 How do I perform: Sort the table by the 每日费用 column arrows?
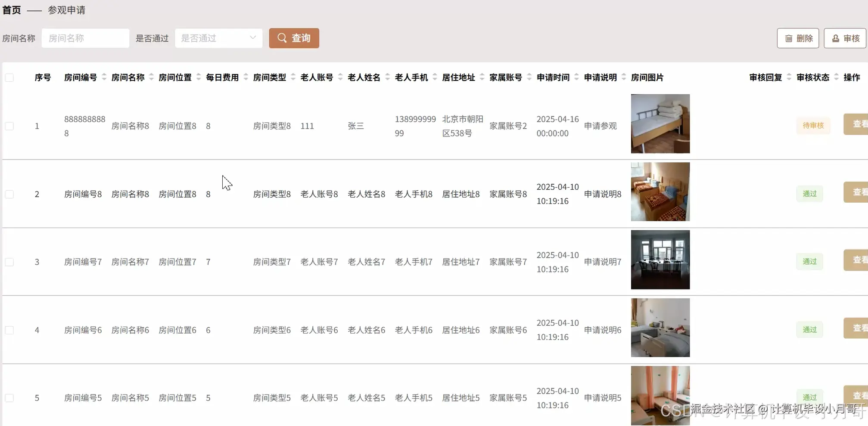click(x=246, y=77)
